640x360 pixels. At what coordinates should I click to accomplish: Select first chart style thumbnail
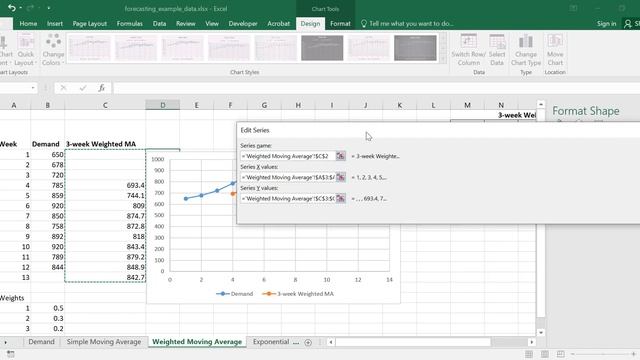point(89,48)
